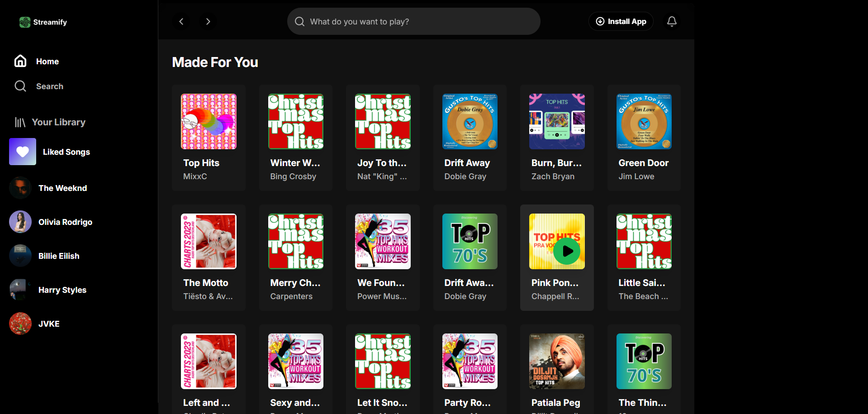Select Olivia Rodrigo name in library
This screenshot has width=868, height=414.
pyautogui.click(x=66, y=222)
